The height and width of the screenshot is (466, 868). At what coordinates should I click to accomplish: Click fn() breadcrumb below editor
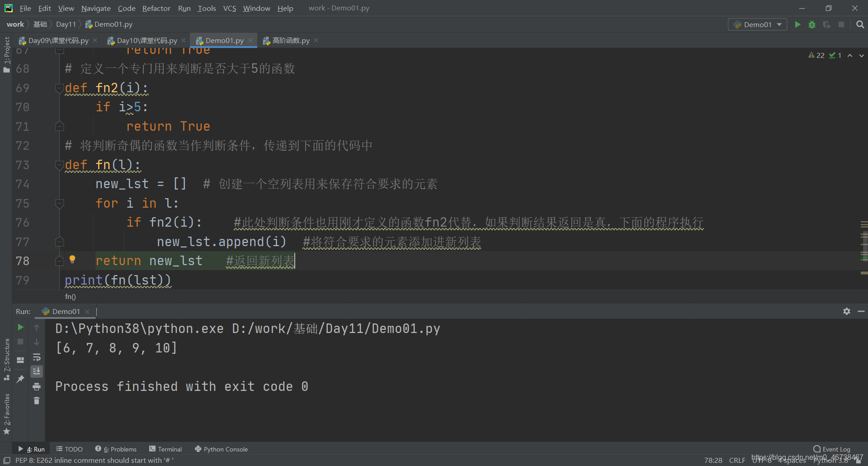pyautogui.click(x=71, y=297)
